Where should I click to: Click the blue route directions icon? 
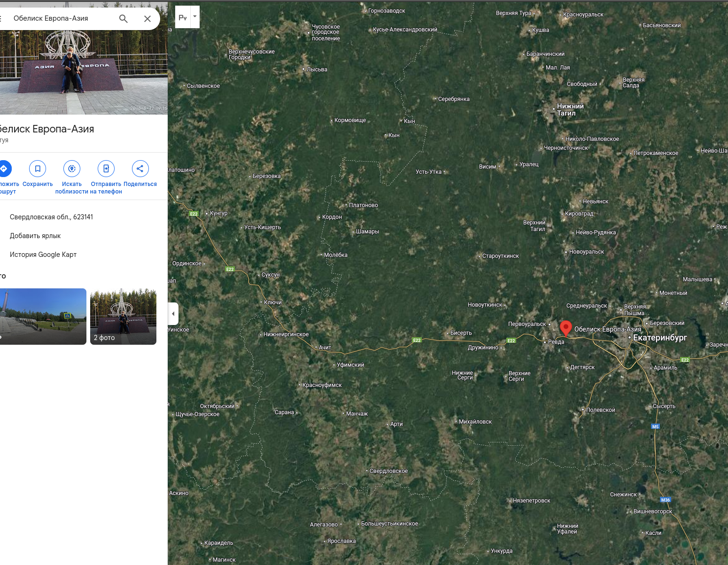[x=4, y=169]
